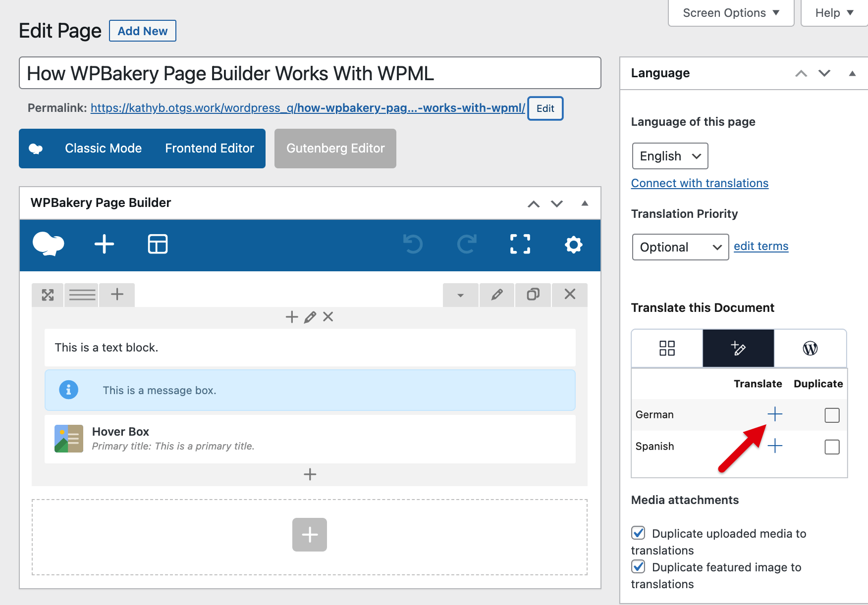
Task: Edit the row with pencil icon
Action: point(497,295)
